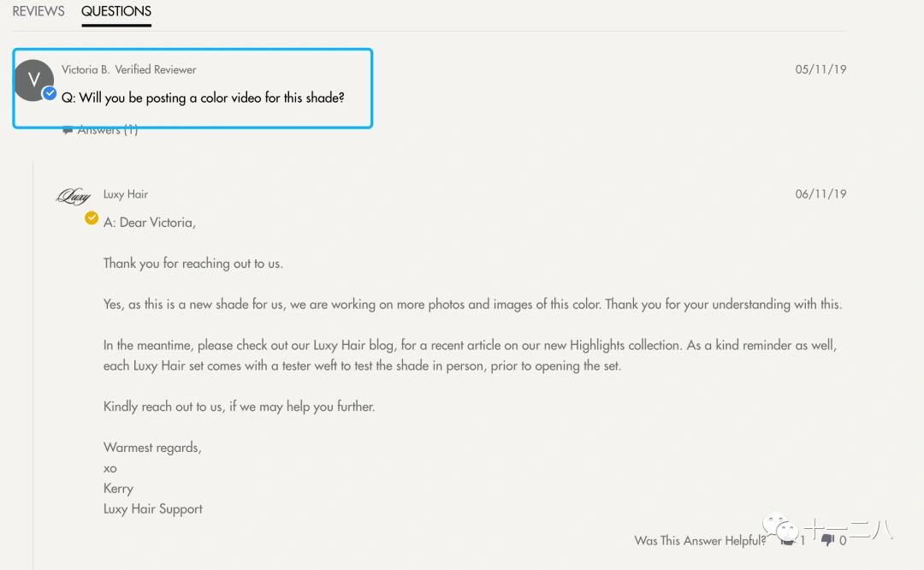The image size is (924, 570).
Task: Click Victoria B.'s gray V avatar
Action: (34, 80)
